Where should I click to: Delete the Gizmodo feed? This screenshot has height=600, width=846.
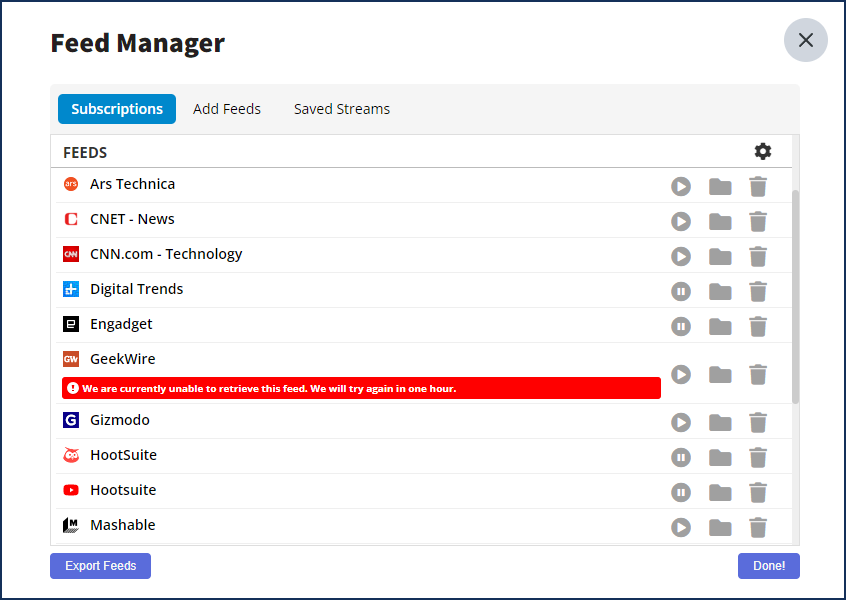[x=758, y=422]
